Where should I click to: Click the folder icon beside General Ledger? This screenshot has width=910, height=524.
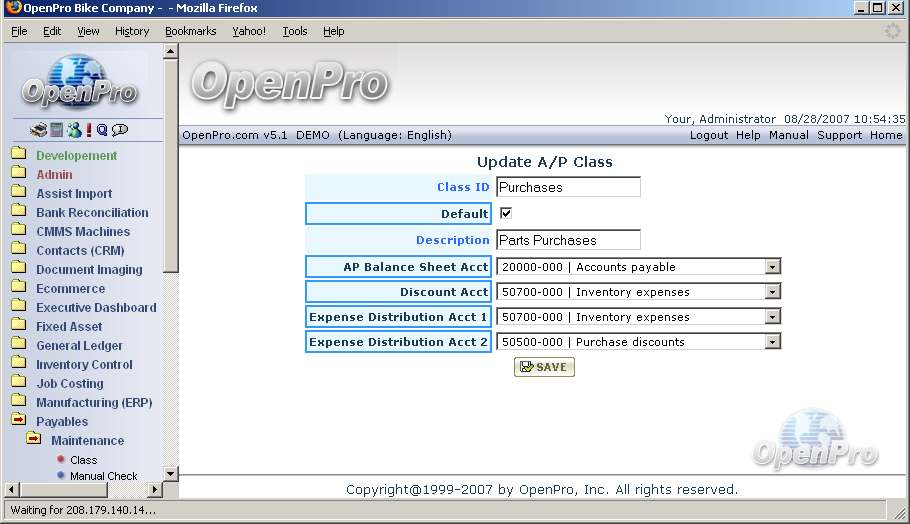pos(18,345)
